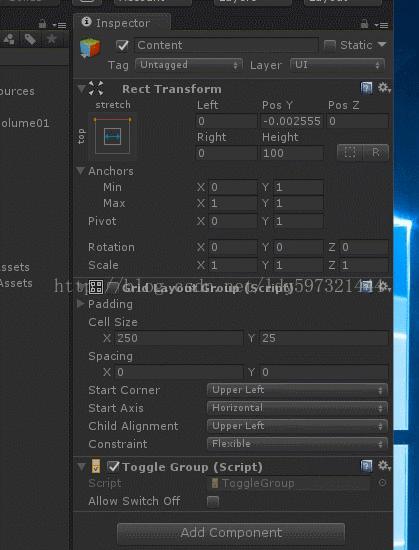Click the Rect Transform component icon

(96, 88)
